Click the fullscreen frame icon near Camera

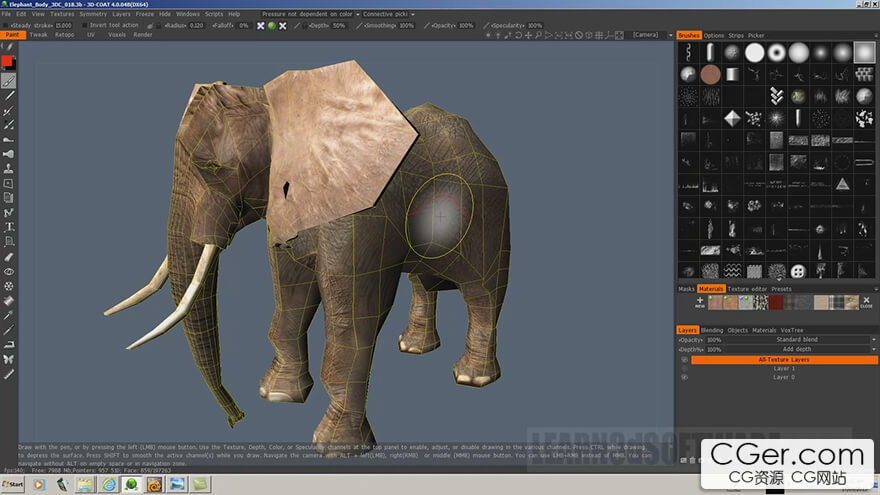[x=619, y=35]
